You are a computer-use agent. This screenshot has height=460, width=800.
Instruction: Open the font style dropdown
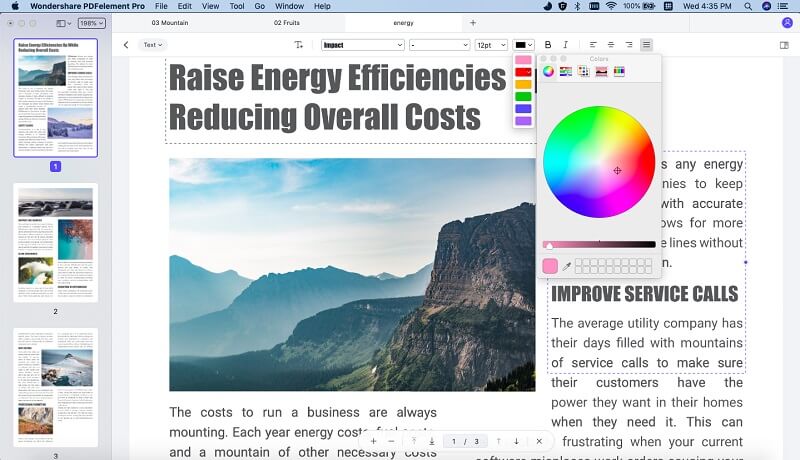tap(439, 45)
